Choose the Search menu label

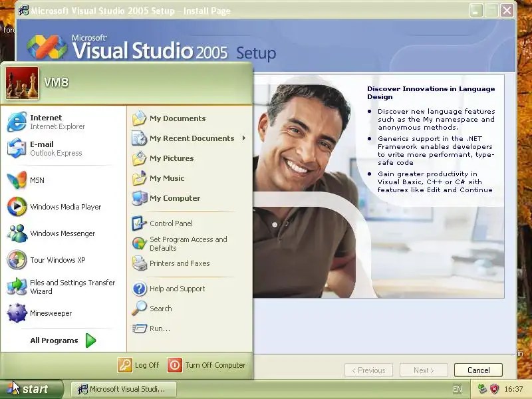point(160,309)
